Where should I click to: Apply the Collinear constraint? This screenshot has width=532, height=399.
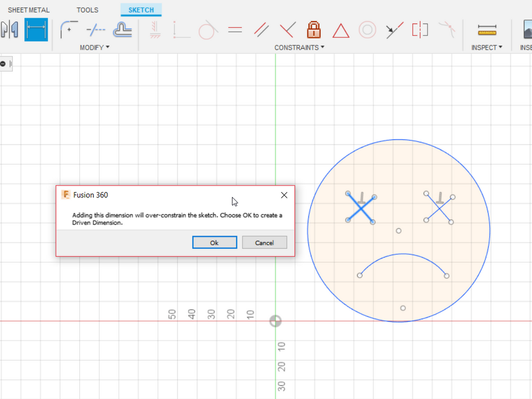click(x=394, y=30)
